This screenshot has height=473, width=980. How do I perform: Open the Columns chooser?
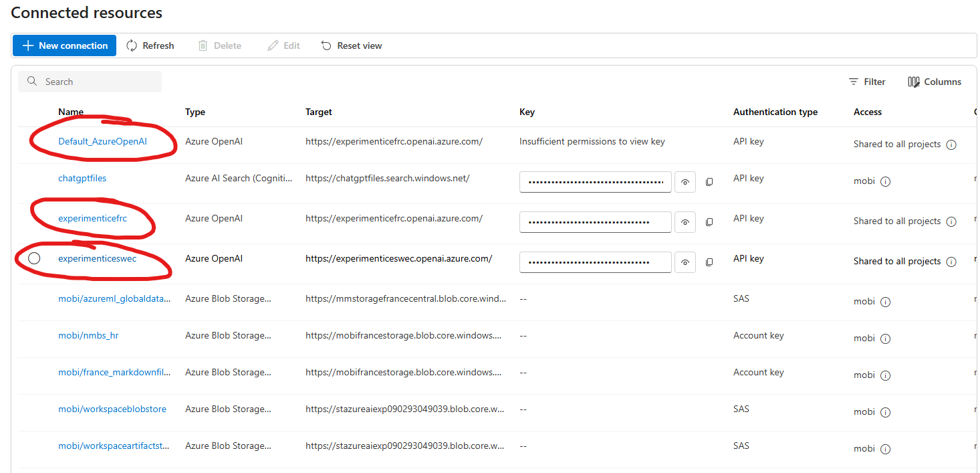coord(935,82)
